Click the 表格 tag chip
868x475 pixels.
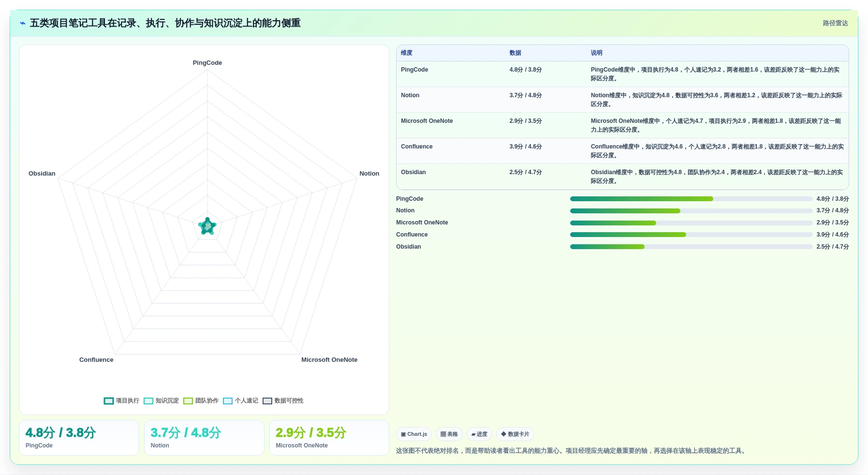pyautogui.click(x=449, y=434)
